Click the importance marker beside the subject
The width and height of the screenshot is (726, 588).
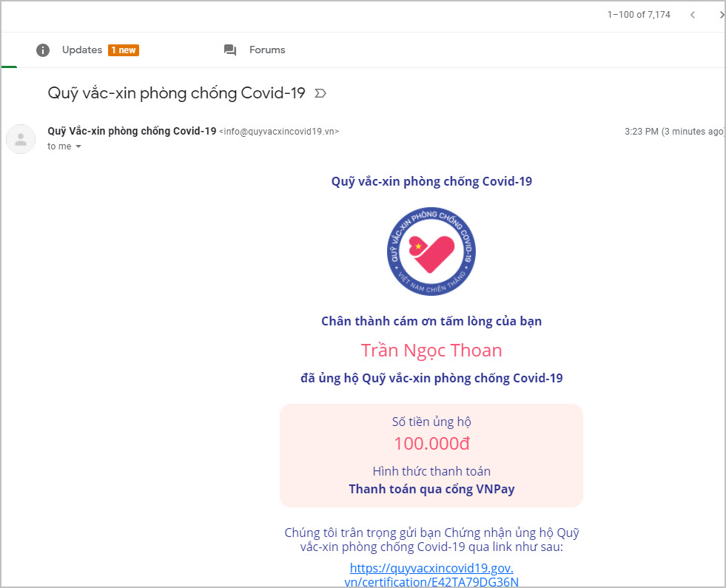[x=320, y=93]
